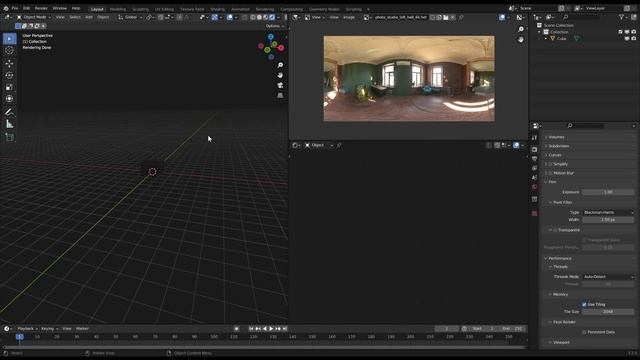Expand the Subdivision panel
This screenshot has height=360, width=640.
pyautogui.click(x=558, y=146)
